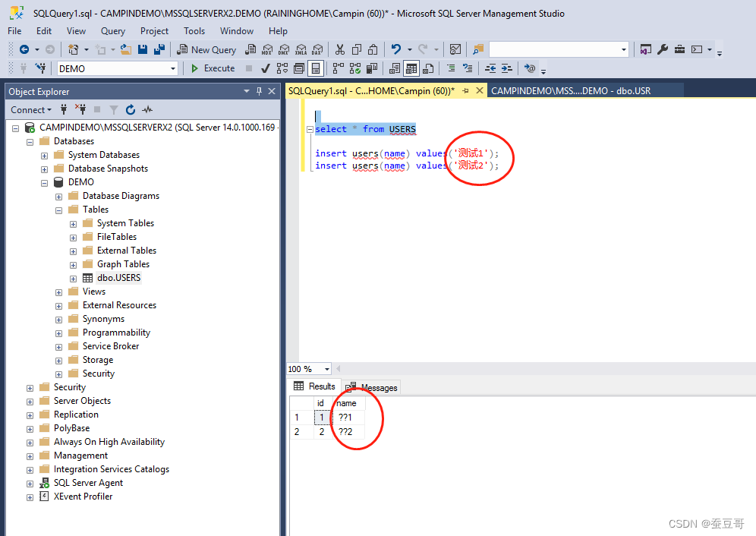Toggle Include Actual Execution Plan
The image size is (756, 536).
[x=339, y=68]
